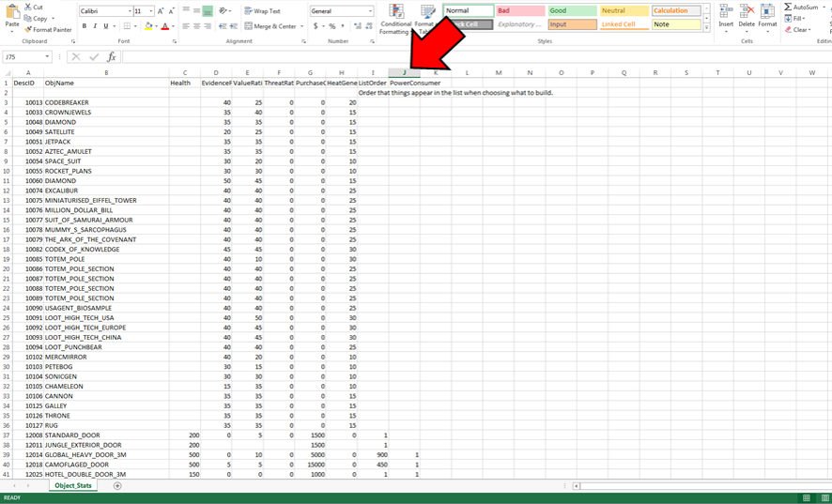Open the font size 11 dropdown
Screen dimensions: 832x504
(151, 11)
